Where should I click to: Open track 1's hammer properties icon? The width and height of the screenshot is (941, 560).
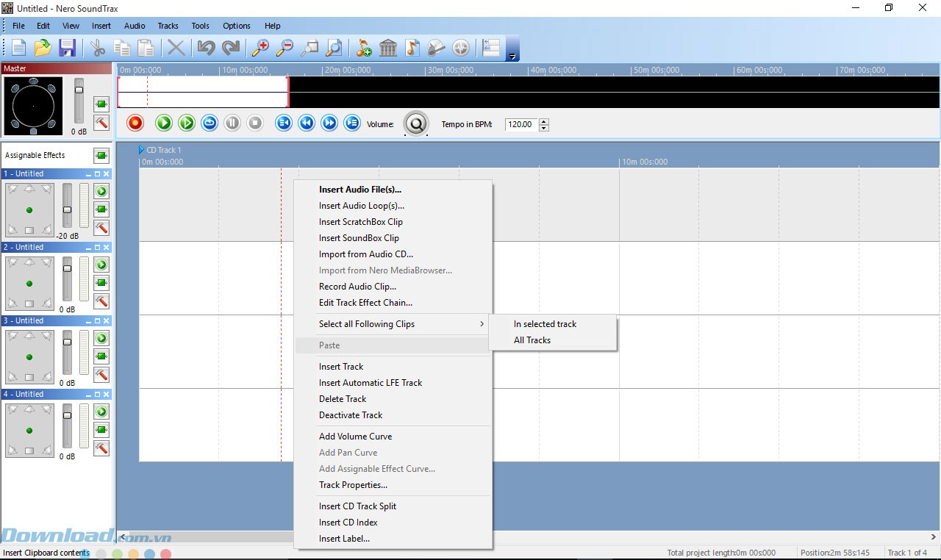(101, 228)
